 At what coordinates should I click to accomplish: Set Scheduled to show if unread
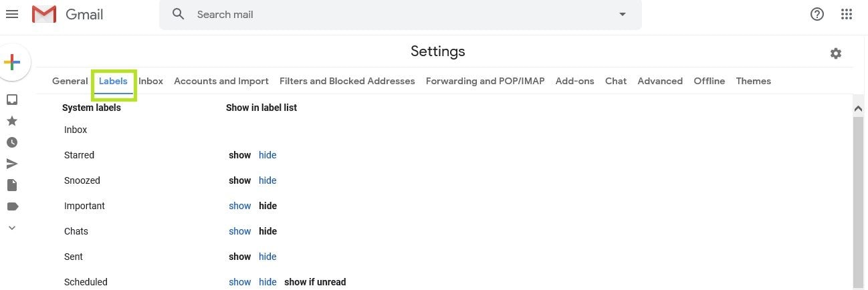(315, 282)
